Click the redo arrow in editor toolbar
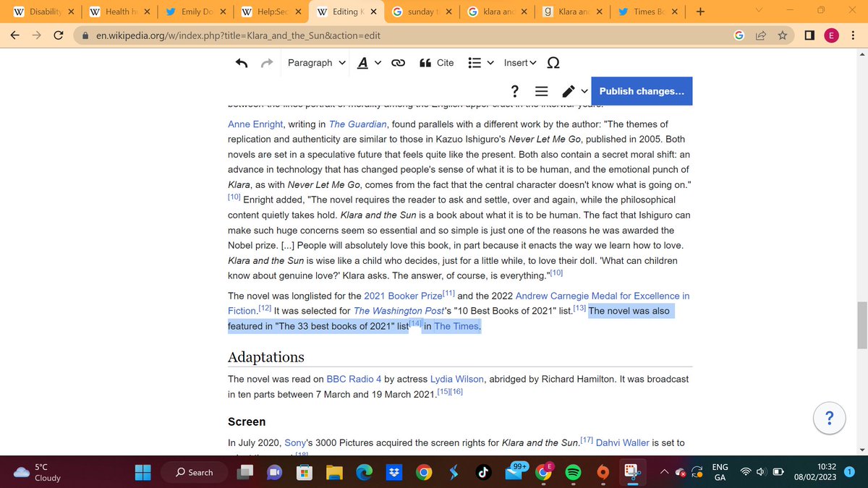 click(x=266, y=63)
